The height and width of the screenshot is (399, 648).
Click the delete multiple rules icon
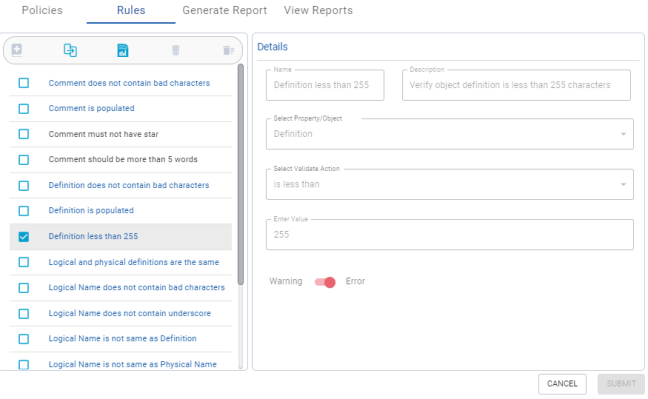tap(229, 50)
